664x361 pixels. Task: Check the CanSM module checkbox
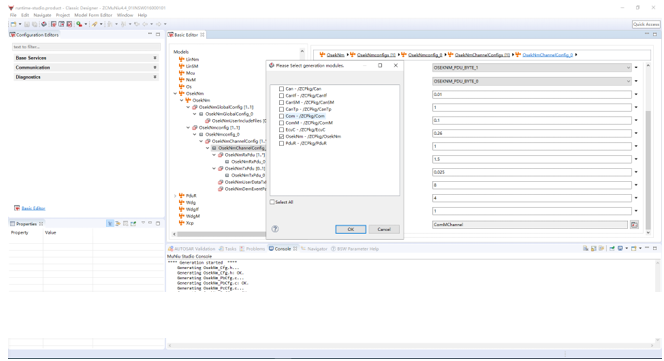[x=281, y=103]
